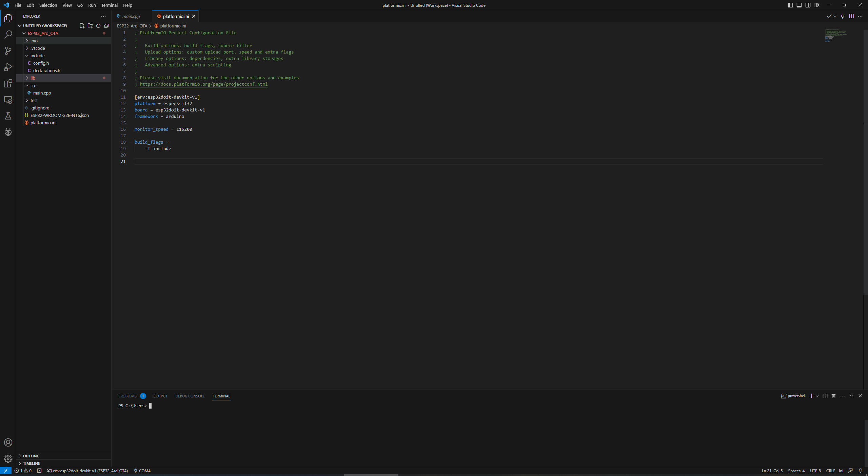This screenshot has height=476, width=868.
Task: Click the Source Control icon in sidebar
Action: point(7,50)
